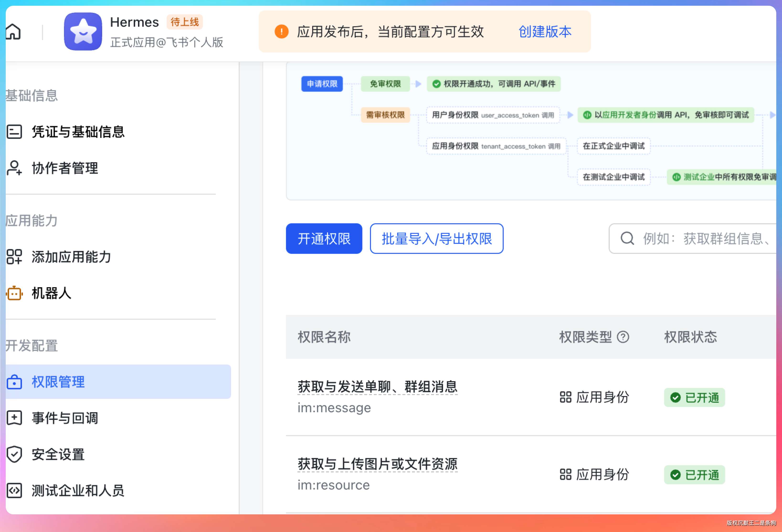Click the shield icon for 安全设置
The image size is (782, 532).
point(14,454)
